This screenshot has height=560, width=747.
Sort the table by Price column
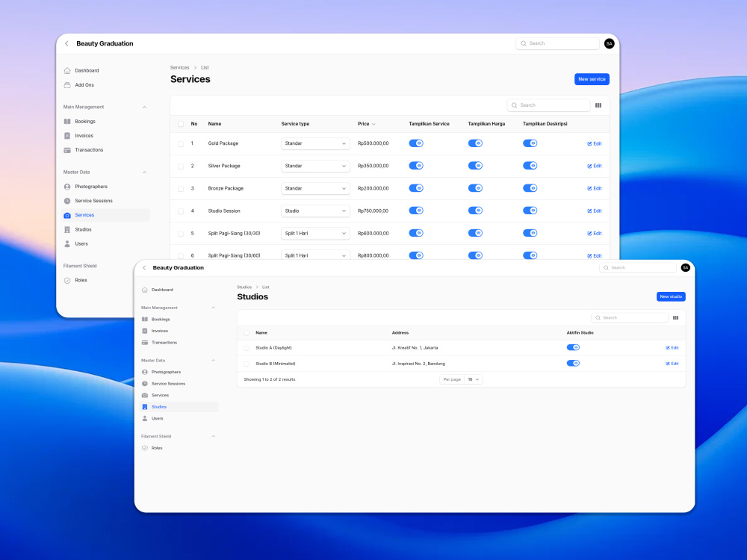[x=366, y=124]
